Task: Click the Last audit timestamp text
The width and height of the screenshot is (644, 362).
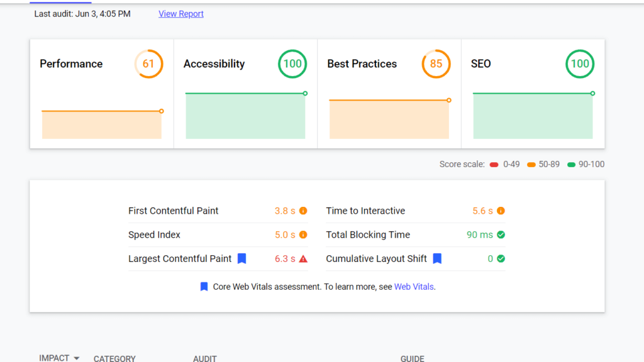Action: (x=82, y=14)
